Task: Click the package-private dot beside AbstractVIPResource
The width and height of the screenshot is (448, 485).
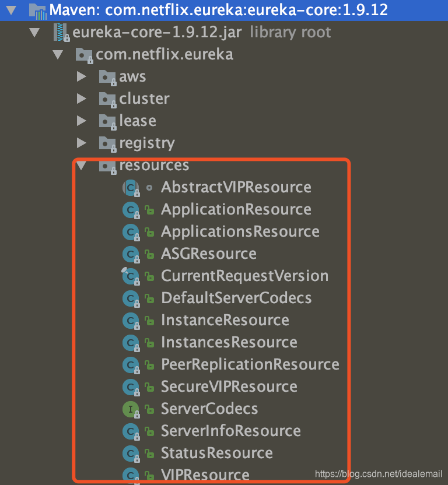Action: point(149,188)
